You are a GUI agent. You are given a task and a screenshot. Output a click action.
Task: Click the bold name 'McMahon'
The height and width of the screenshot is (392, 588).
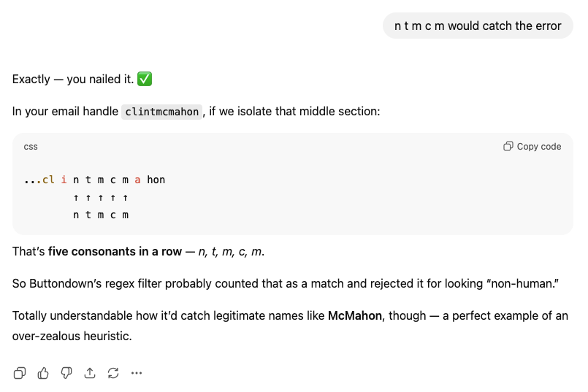pos(354,316)
